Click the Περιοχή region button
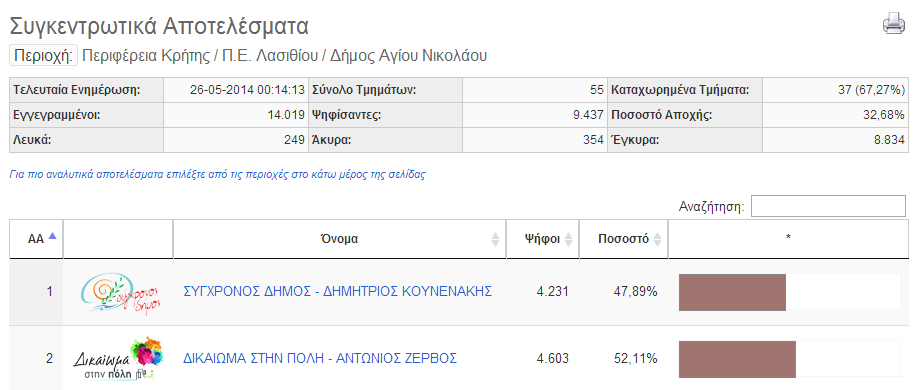This screenshot has width=913, height=390. pyautogui.click(x=43, y=56)
